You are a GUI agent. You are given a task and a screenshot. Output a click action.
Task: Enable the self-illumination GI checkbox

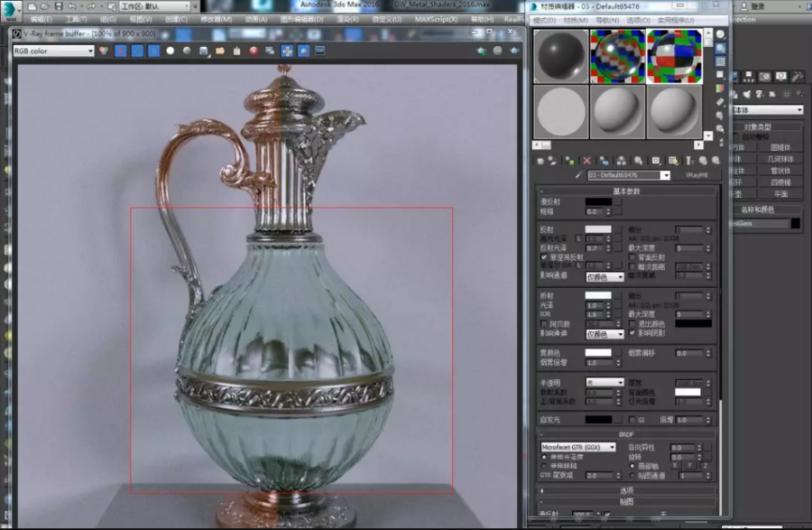(x=632, y=420)
